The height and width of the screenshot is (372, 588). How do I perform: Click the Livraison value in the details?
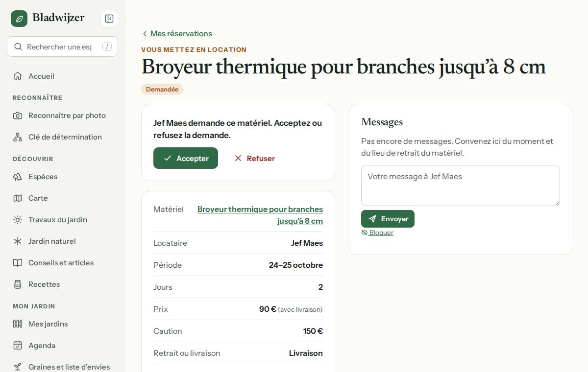coord(306,353)
